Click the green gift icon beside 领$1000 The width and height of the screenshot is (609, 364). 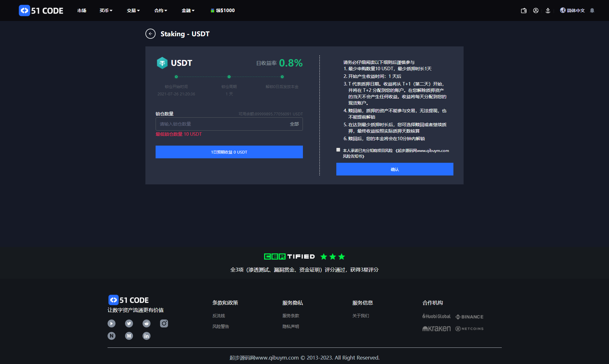pyautogui.click(x=213, y=10)
